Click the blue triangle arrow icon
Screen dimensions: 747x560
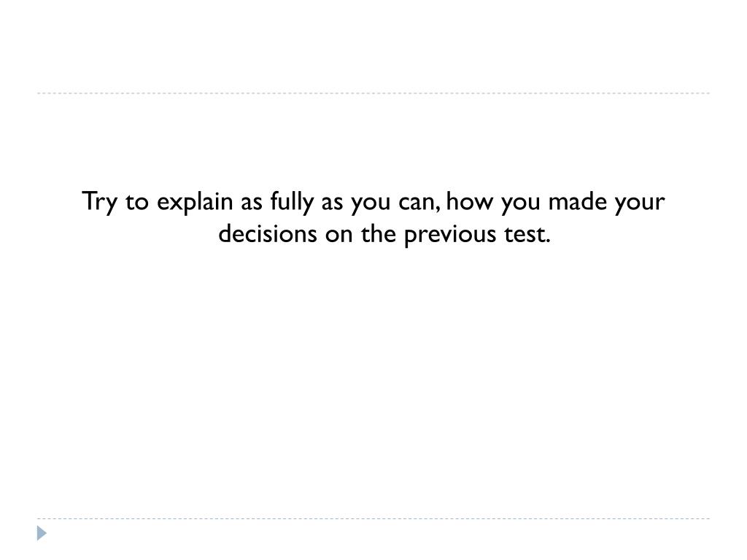click(x=42, y=533)
